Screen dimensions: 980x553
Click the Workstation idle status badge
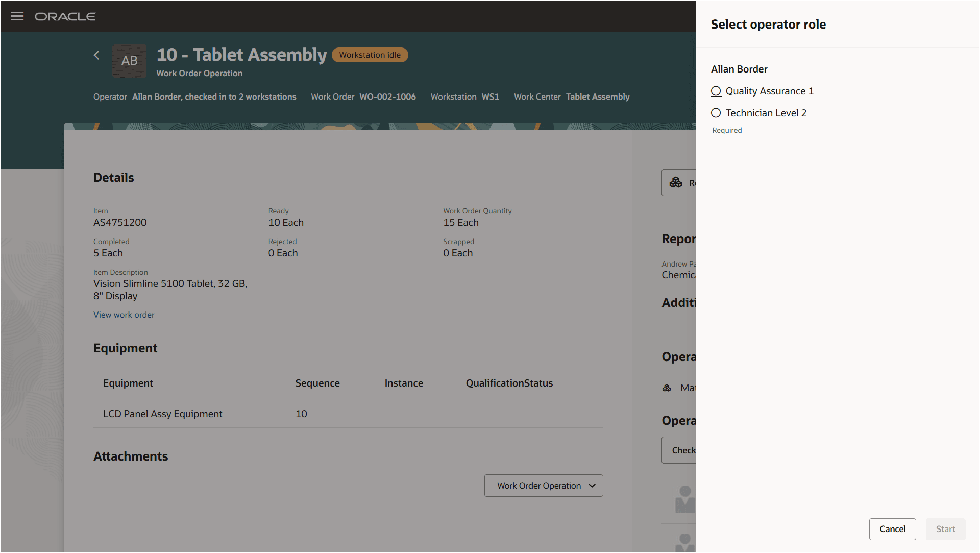pos(370,55)
